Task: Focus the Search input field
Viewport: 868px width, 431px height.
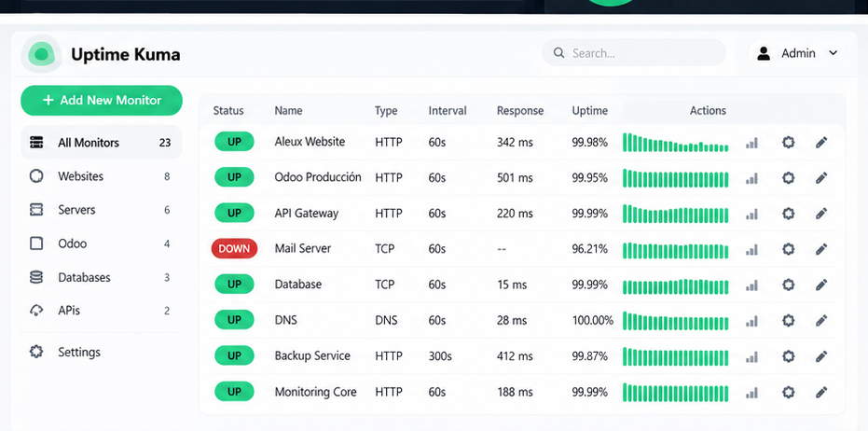Action: coord(634,53)
